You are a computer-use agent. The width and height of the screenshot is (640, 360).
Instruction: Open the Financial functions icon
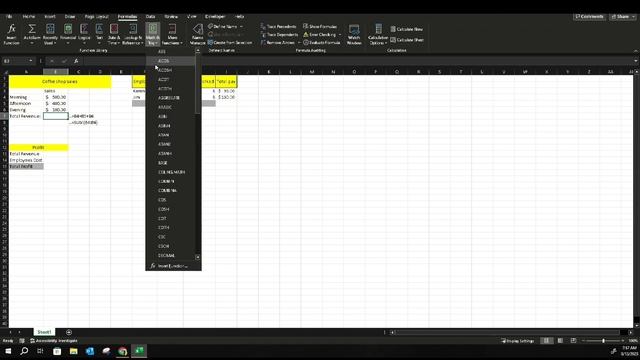[x=68, y=34]
